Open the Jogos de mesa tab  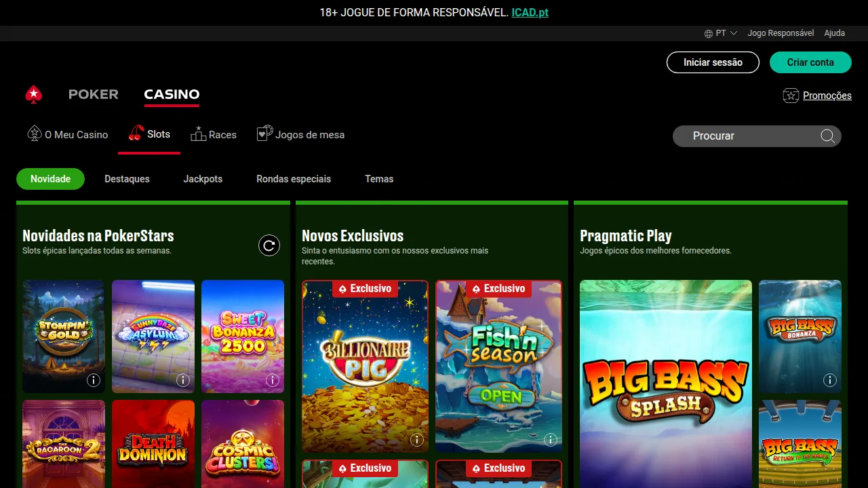[301, 135]
